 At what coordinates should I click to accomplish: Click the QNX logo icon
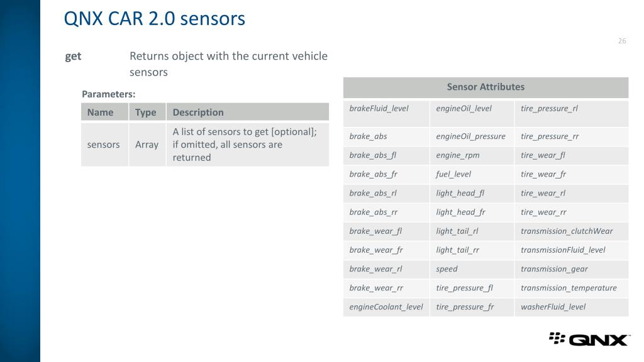[x=589, y=339]
